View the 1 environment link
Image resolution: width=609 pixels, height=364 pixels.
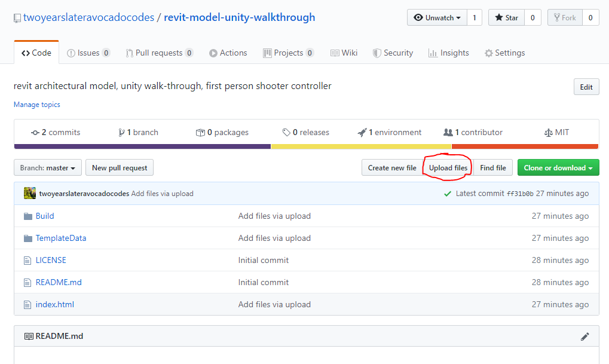coord(389,133)
